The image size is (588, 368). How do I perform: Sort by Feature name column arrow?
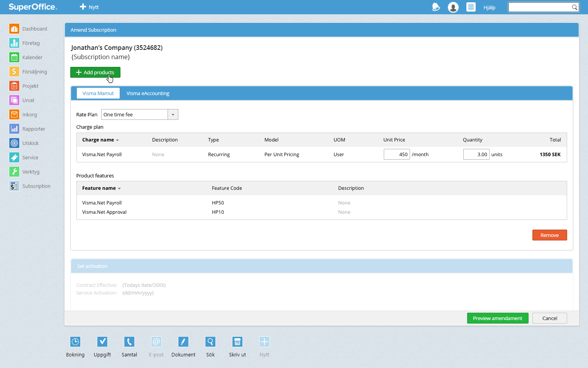tap(119, 189)
